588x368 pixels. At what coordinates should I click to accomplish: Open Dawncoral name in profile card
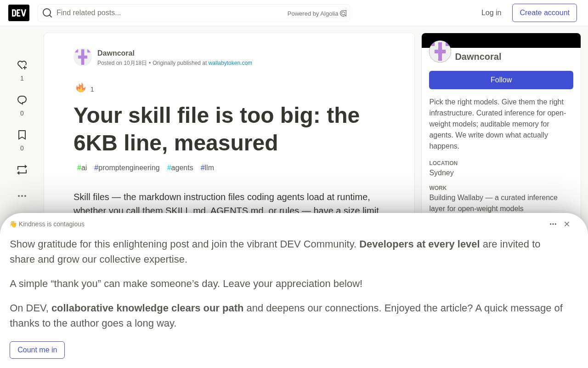(x=478, y=57)
